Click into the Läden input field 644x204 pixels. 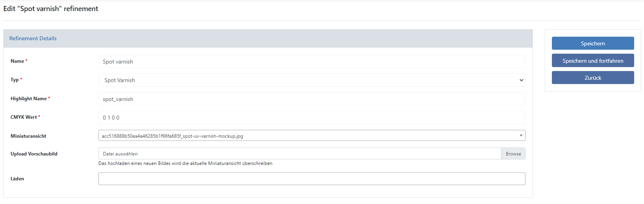(x=312, y=179)
